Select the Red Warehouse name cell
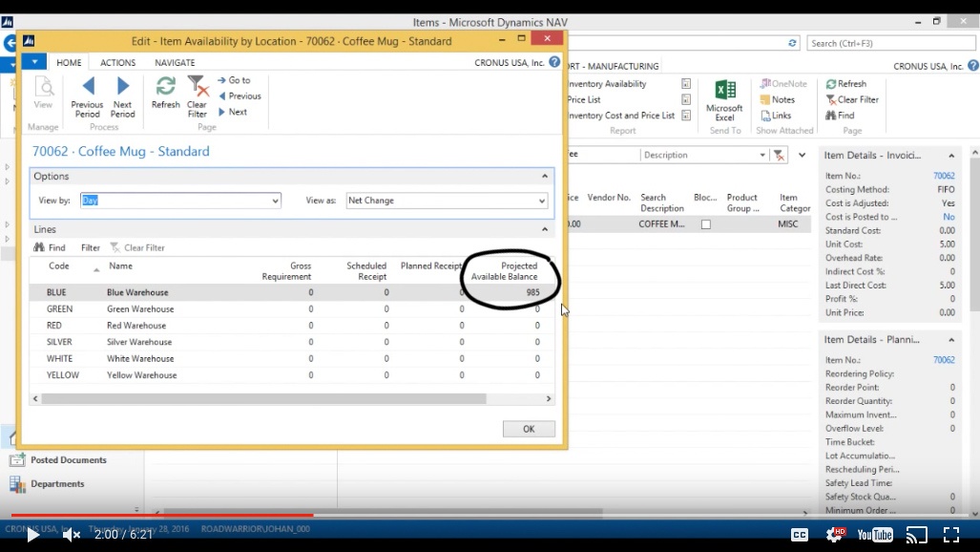Viewport: 980px width, 552px height. (136, 326)
